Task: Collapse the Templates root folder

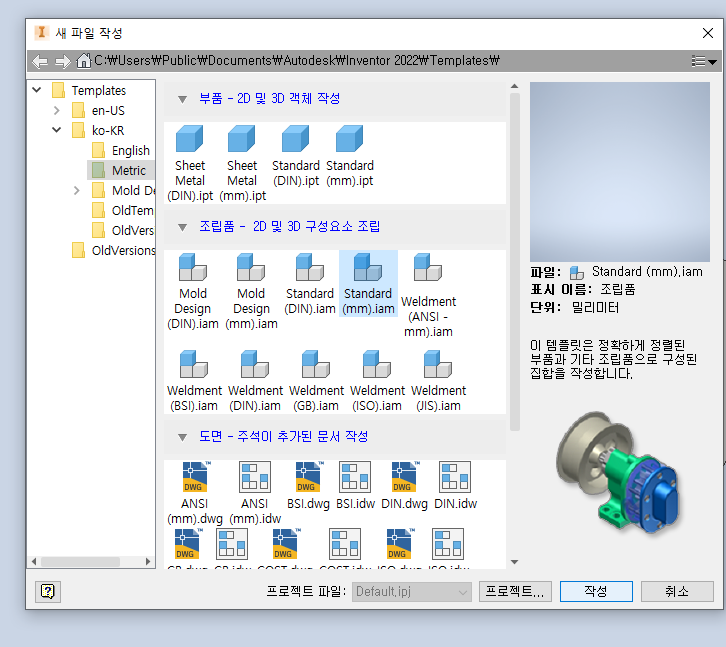Action: pyautogui.click(x=37, y=90)
